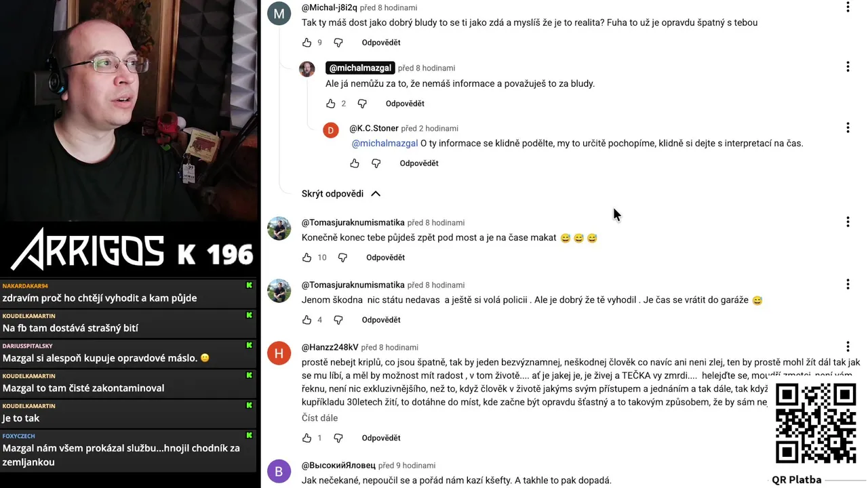Open three-dot menu for @Hanzz248kV comment
Image resolution: width=868 pixels, height=488 pixels.
(x=848, y=346)
